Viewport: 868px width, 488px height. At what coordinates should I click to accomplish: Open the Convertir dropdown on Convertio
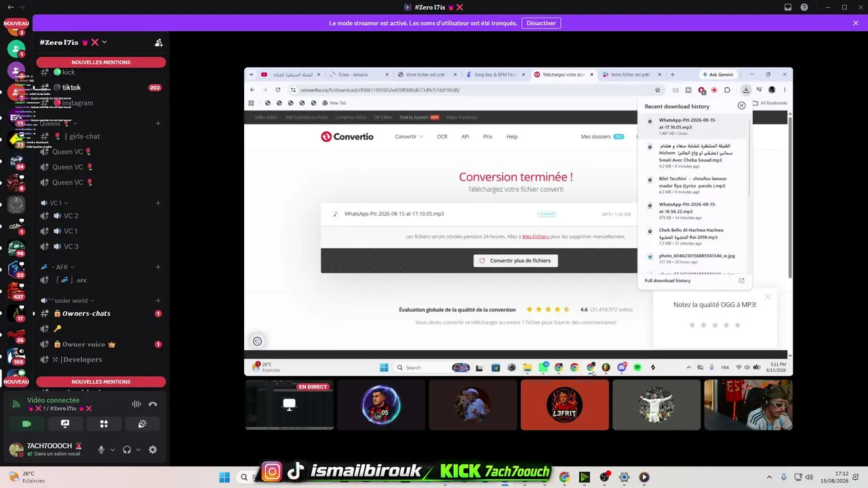click(409, 136)
